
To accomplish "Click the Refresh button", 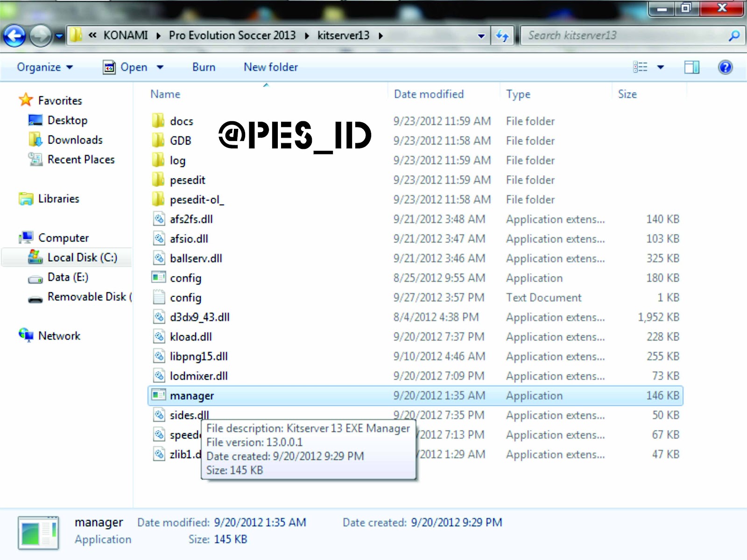I will coord(502,36).
